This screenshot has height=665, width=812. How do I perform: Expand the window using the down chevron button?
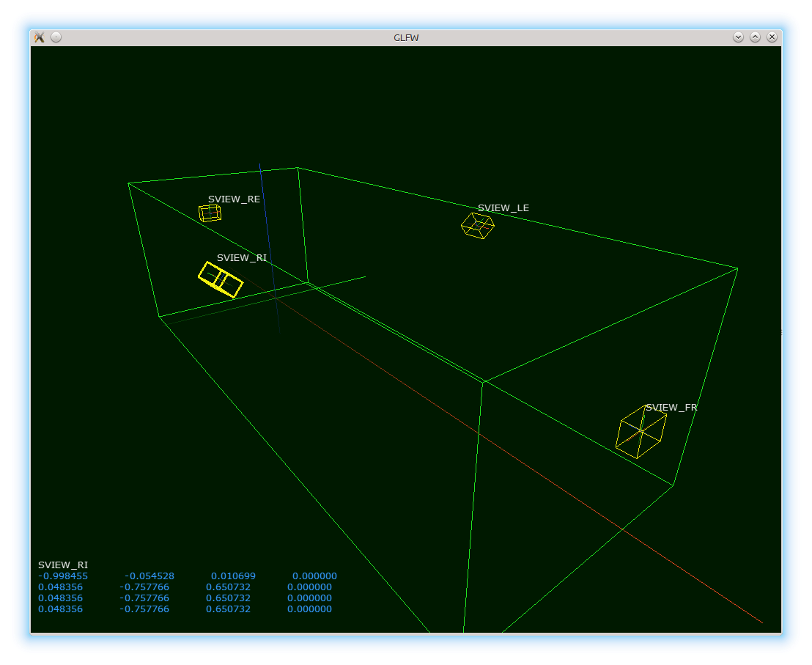[x=738, y=37]
